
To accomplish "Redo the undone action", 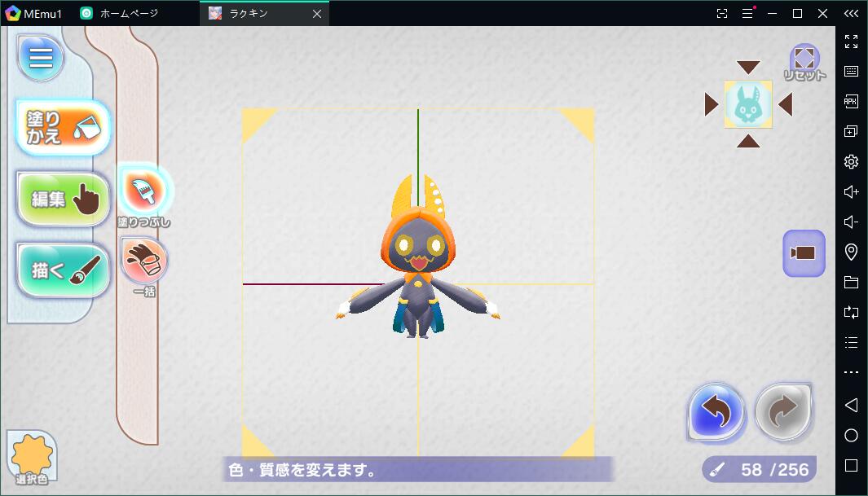I will [x=782, y=414].
